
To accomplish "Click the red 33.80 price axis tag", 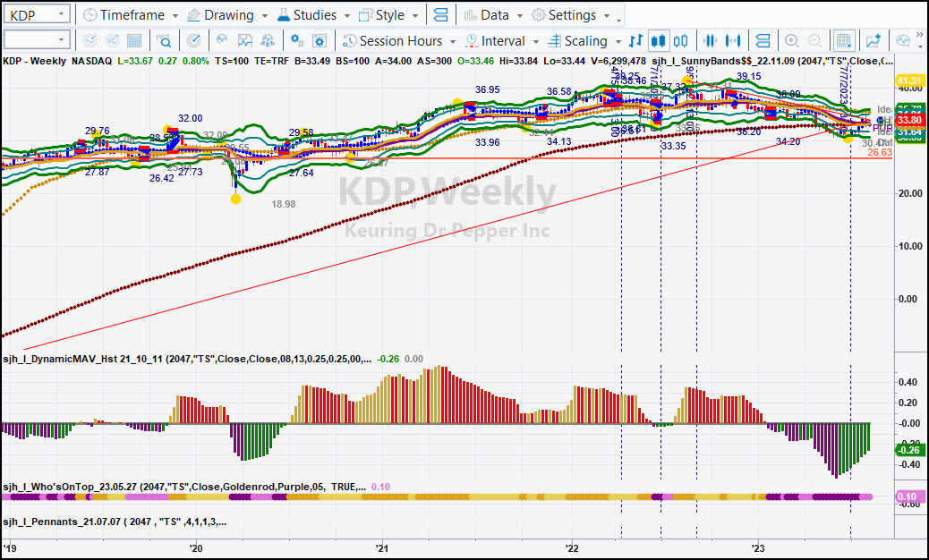I will click(908, 120).
